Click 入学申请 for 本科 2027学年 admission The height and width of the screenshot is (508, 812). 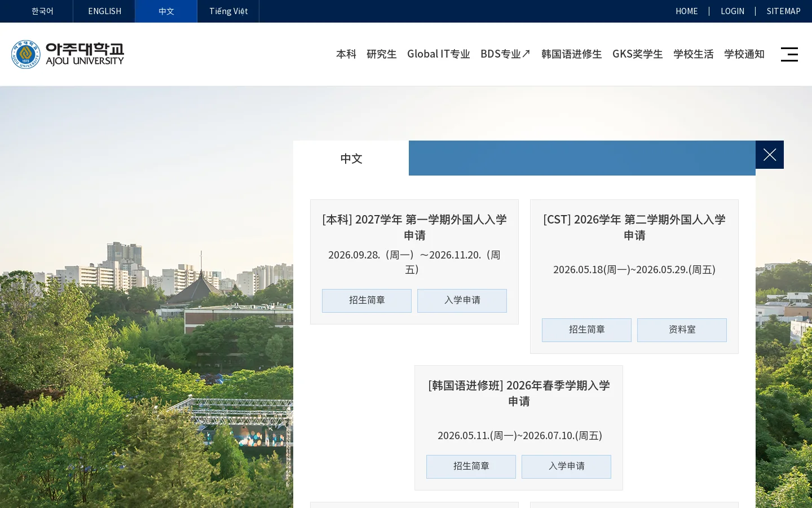pos(462,301)
